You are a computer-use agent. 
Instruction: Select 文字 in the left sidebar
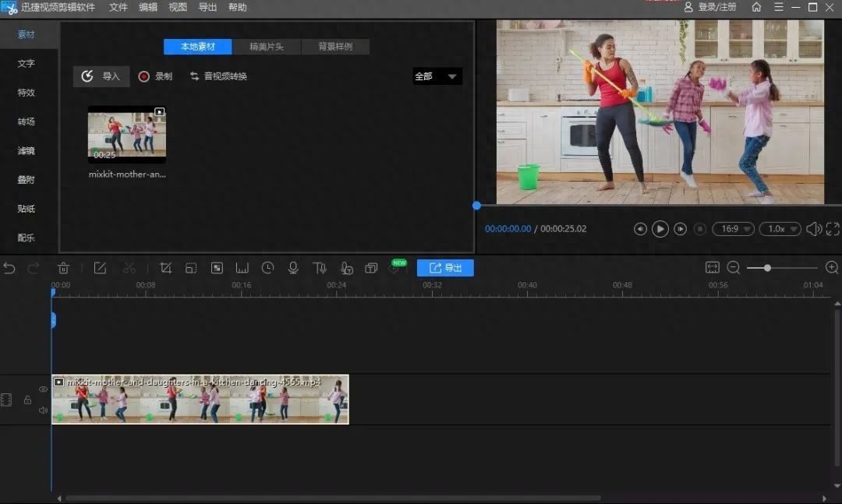(27, 63)
